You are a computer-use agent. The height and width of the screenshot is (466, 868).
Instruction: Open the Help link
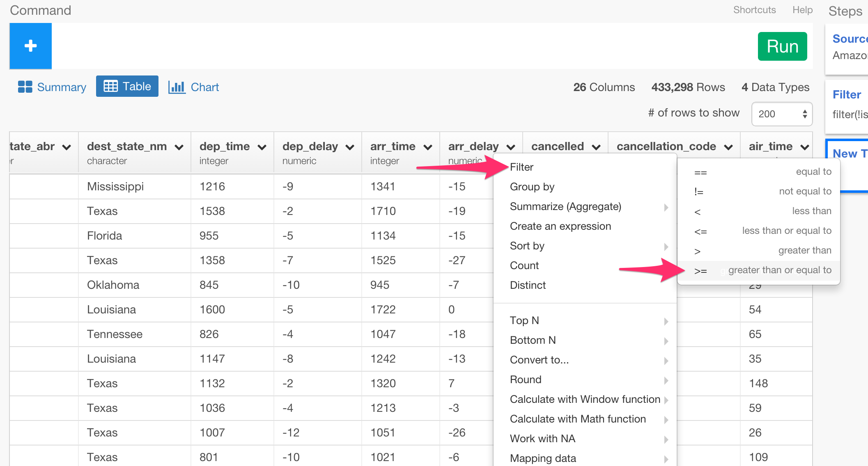pyautogui.click(x=802, y=10)
